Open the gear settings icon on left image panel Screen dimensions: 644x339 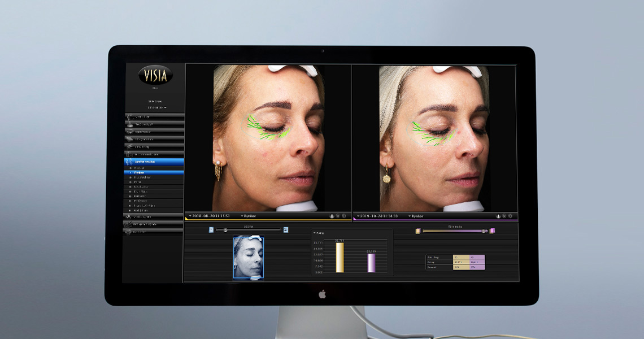click(345, 216)
